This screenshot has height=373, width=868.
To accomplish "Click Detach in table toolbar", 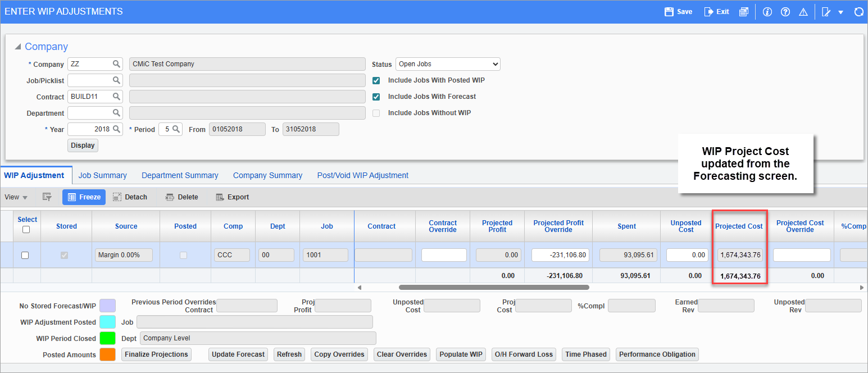I will click(130, 197).
